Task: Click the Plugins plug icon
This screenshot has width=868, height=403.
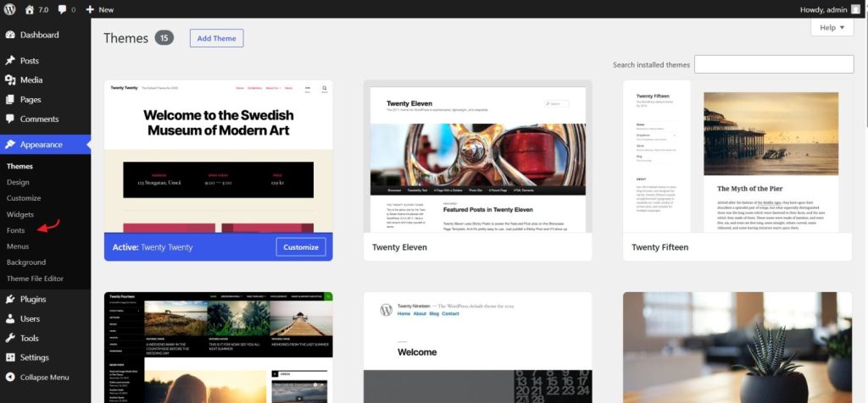Action: click(x=10, y=299)
